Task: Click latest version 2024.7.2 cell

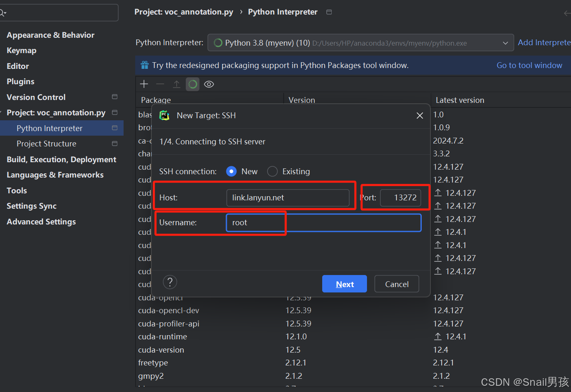Action: (448, 141)
